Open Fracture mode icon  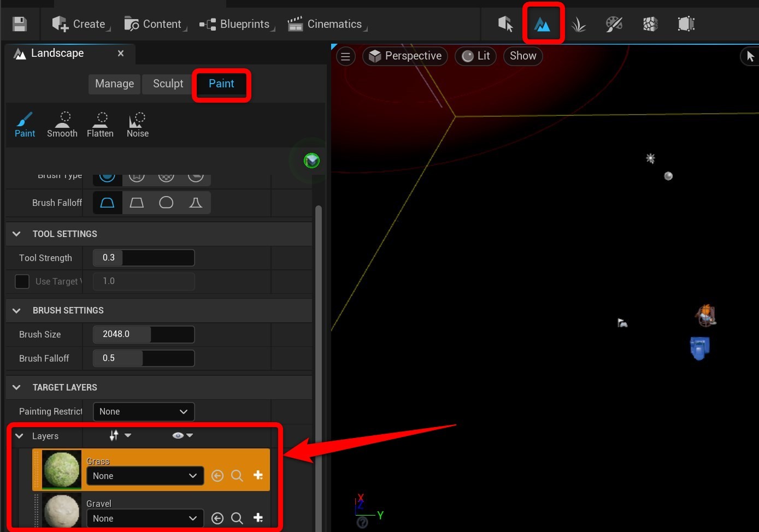coord(650,24)
